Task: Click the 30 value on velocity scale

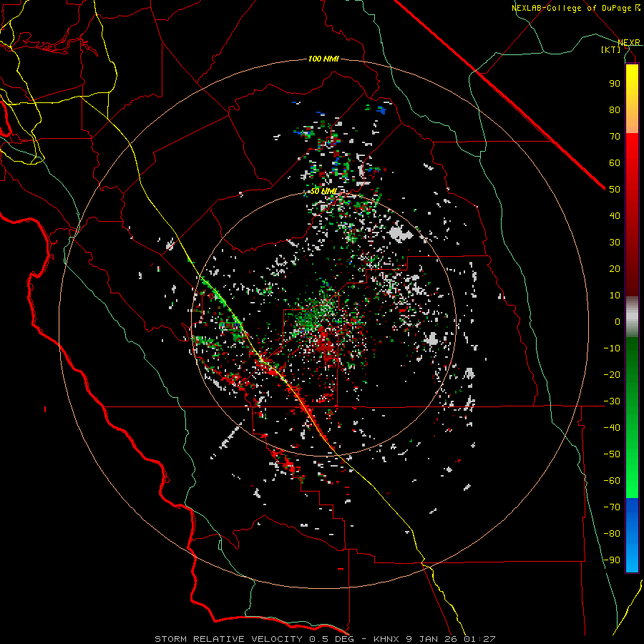Action: coord(615,243)
